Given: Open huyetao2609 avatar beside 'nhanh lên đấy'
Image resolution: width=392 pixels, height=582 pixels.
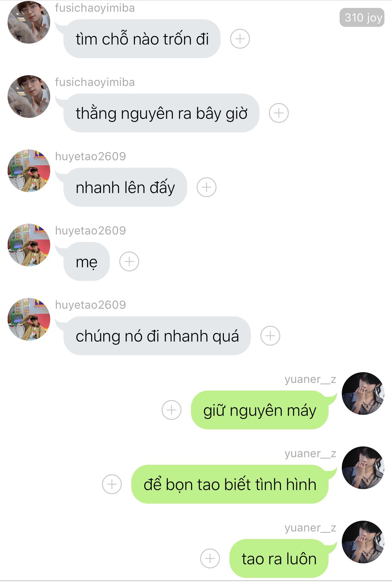Looking at the screenshot, I should (29, 171).
